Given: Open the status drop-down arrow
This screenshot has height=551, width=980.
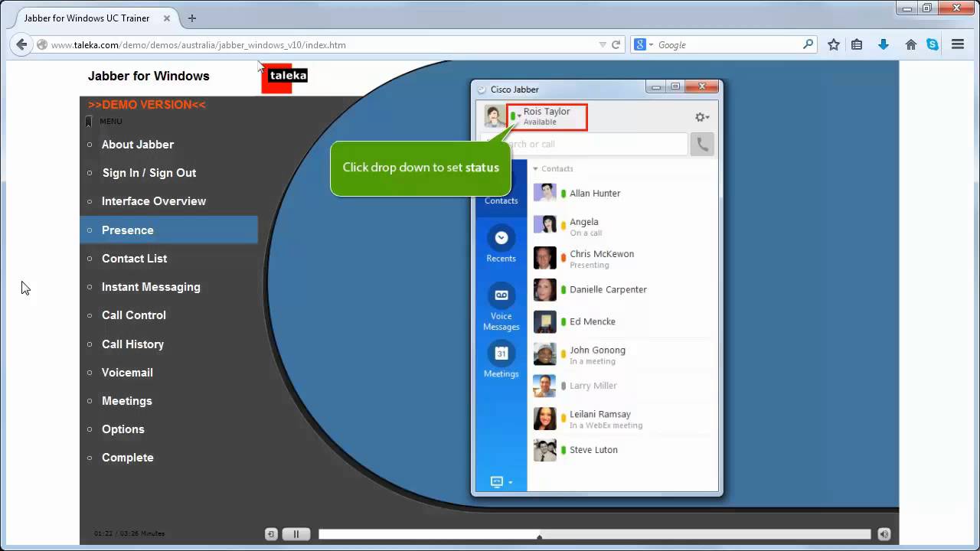Looking at the screenshot, I should point(519,116).
